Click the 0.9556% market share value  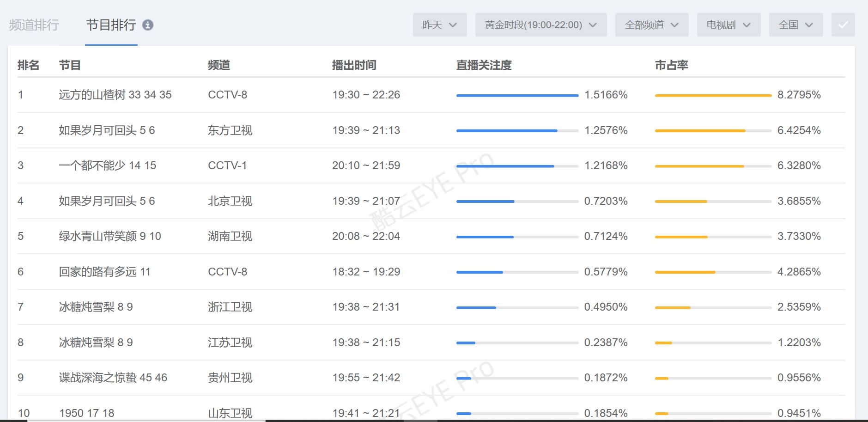(x=799, y=378)
